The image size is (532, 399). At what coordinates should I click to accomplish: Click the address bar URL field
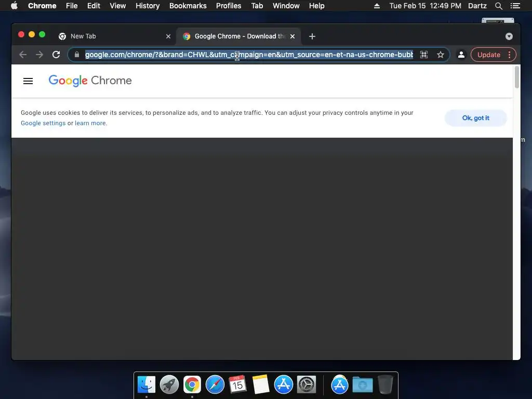pyautogui.click(x=249, y=55)
